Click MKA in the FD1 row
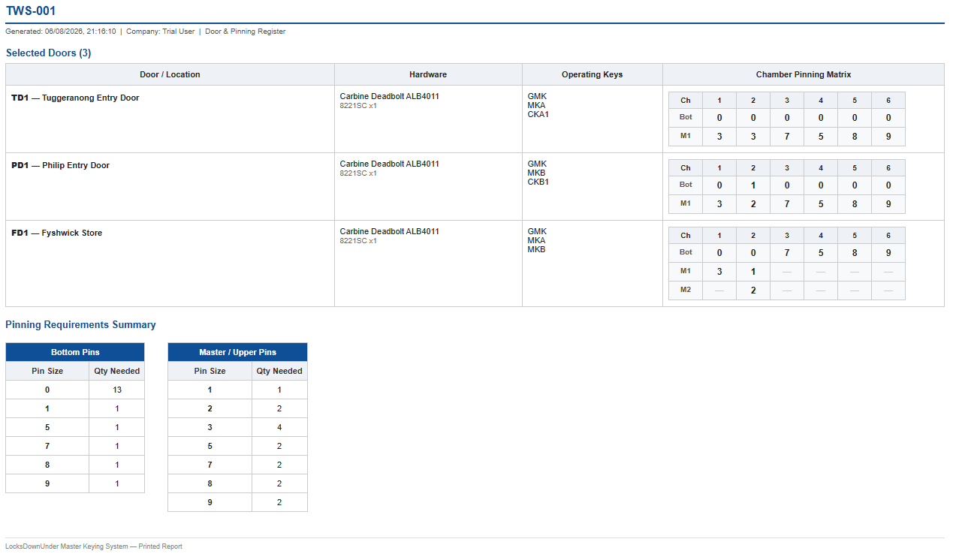 536,240
